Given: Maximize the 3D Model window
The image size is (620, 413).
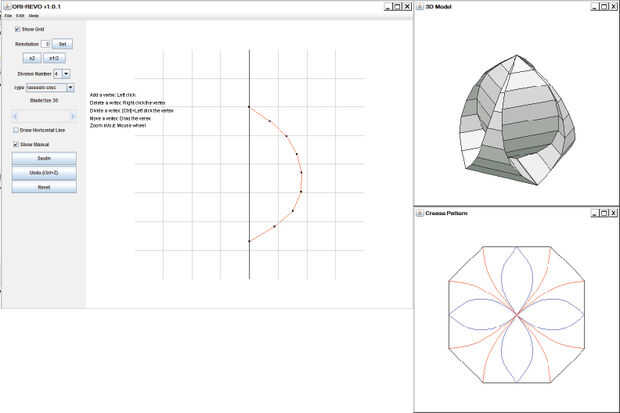Looking at the screenshot, I should click(x=604, y=6).
